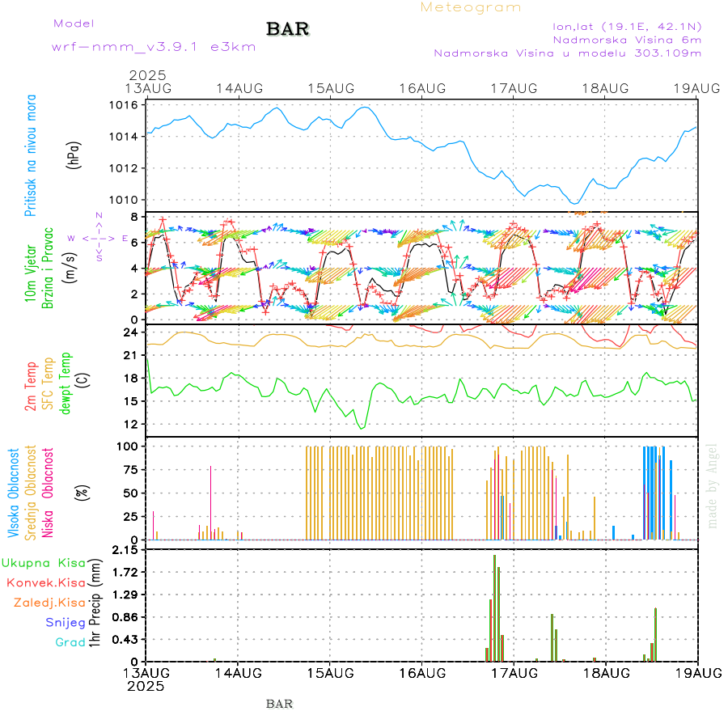Click the Srednja Oblacnost legend label
728x728 pixels.
pyautogui.click(x=31, y=492)
